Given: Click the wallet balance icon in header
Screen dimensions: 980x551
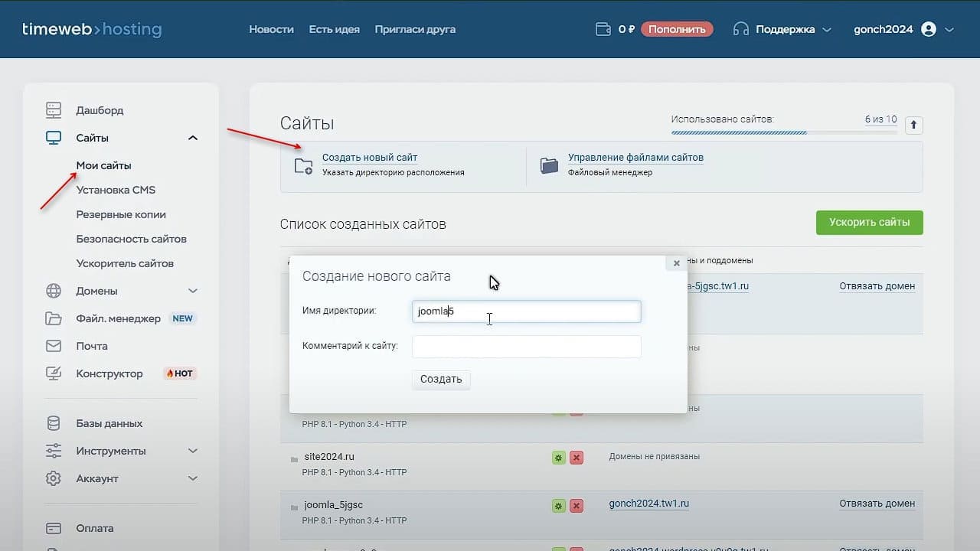Looking at the screenshot, I should pyautogui.click(x=603, y=29).
